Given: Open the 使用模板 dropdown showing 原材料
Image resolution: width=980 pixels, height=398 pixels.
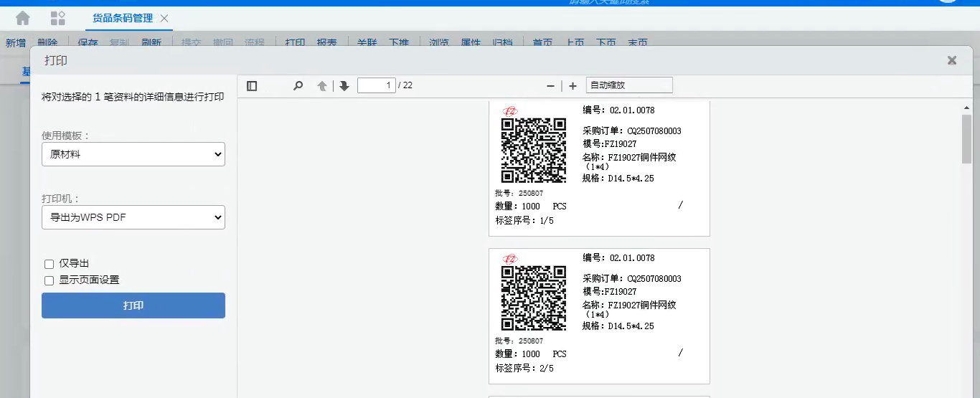Looking at the screenshot, I should pyautogui.click(x=133, y=154).
